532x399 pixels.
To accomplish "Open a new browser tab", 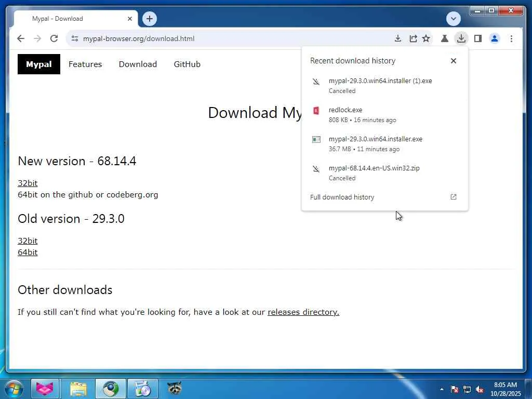I will [149, 19].
